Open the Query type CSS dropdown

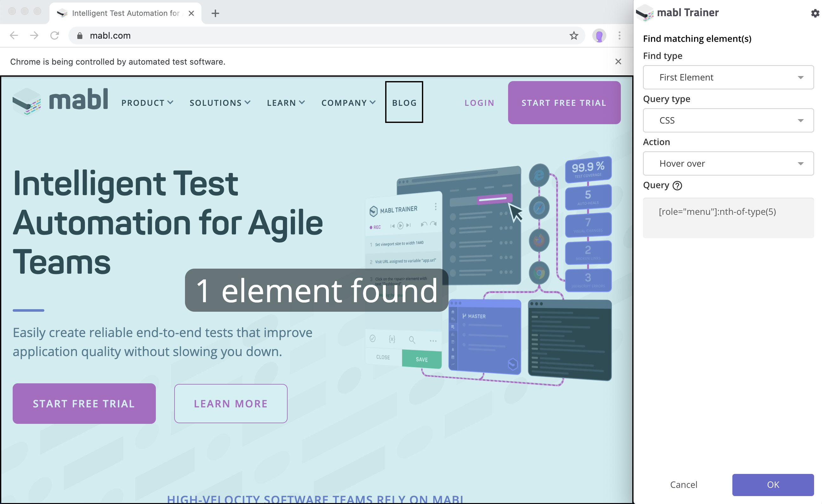click(x=728, y=120)
